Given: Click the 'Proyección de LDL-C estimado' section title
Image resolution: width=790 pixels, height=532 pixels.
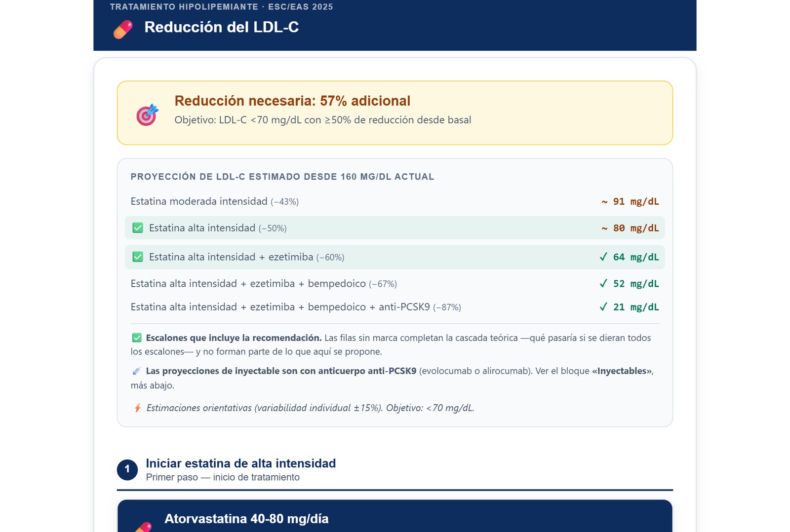Looking at the screenshot, I should (x=282, y=177).
